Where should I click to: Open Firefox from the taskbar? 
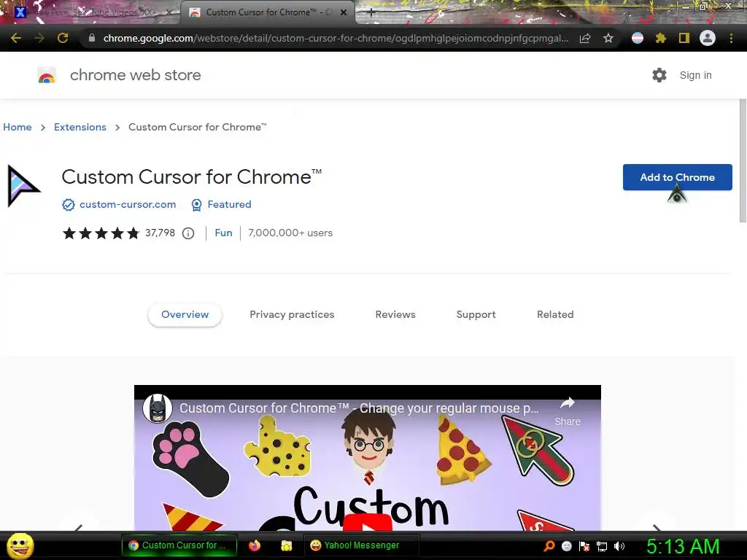click(x=255, y=545)
